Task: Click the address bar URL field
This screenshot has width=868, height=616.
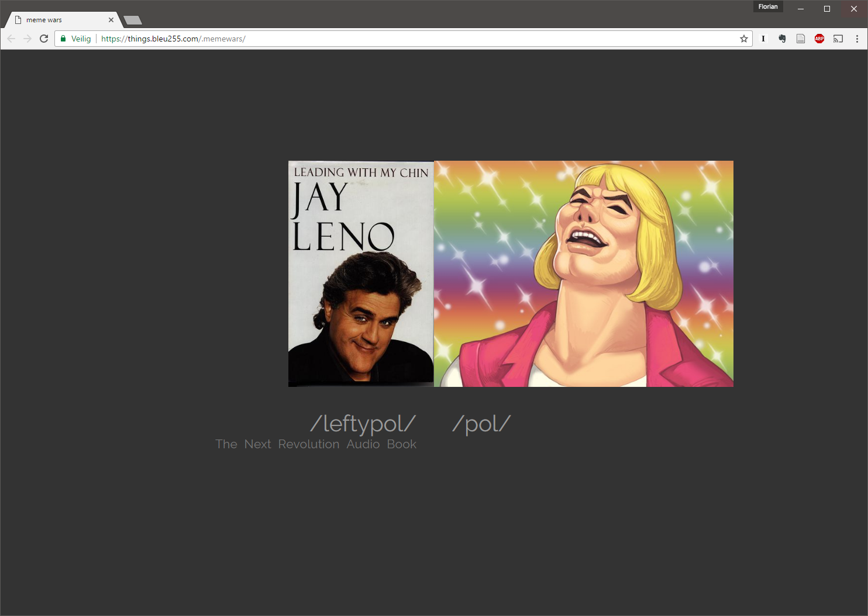Action: (409, 39)
